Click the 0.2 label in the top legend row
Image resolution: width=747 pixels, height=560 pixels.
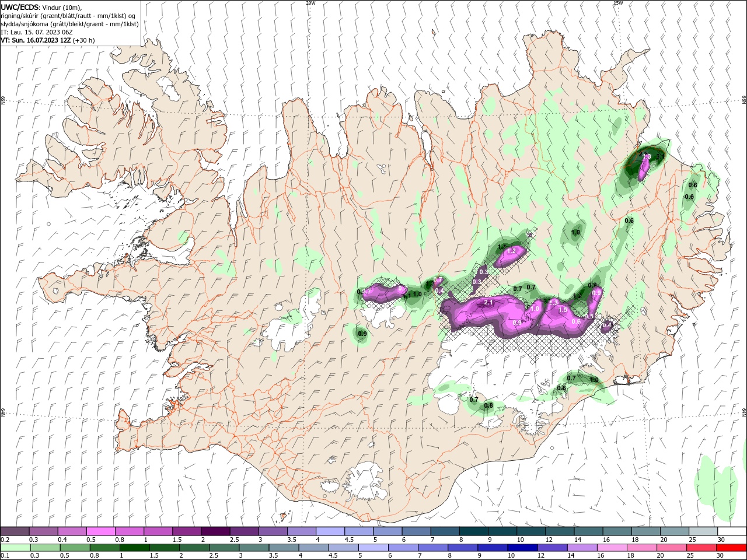[5, 540]
